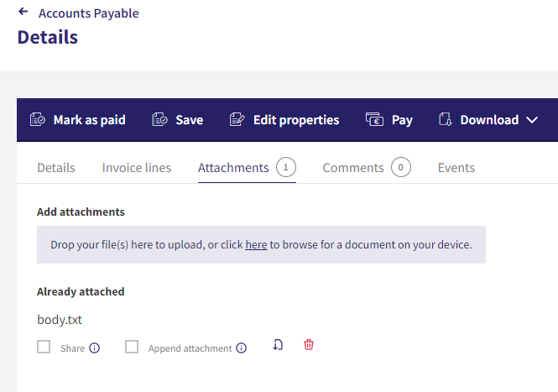The width and height of the screenshot is (558, 392).
Task: Switch to the Details tab
Action: [x=56, y=168]
